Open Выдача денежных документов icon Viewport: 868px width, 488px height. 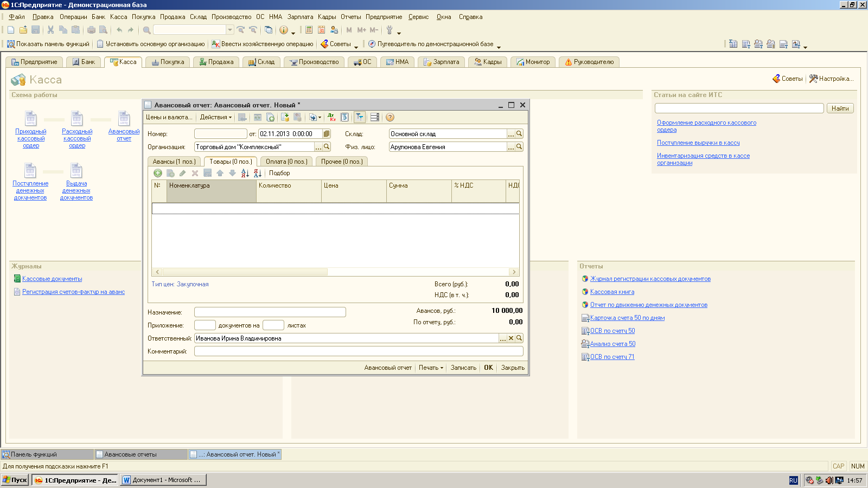76,171
